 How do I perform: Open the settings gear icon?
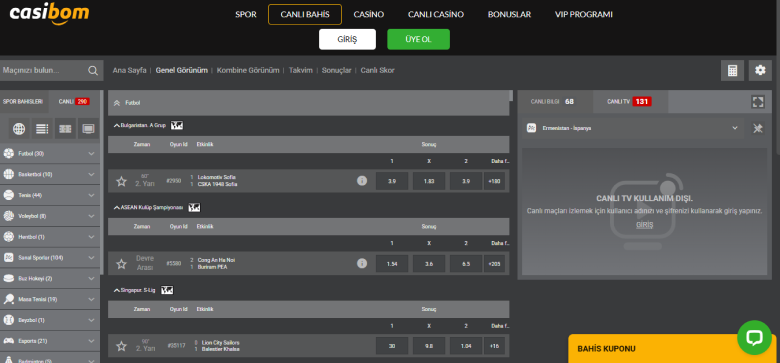760,71
